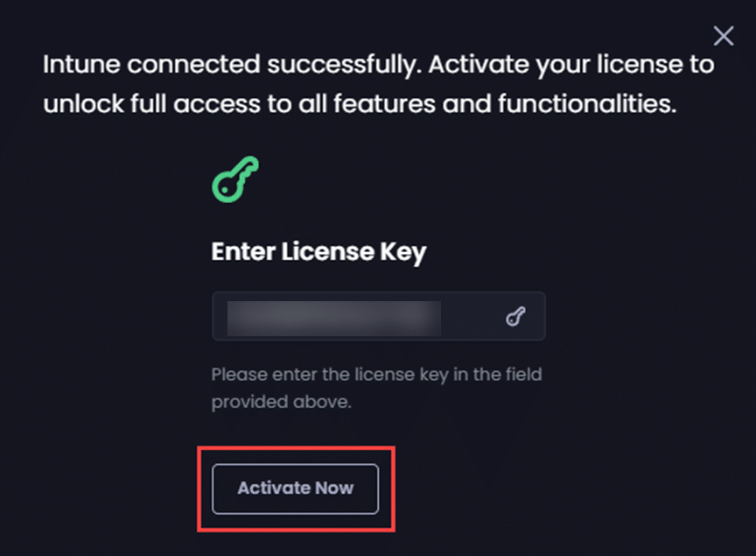Close the license activation dialog

tap(724, 36)
